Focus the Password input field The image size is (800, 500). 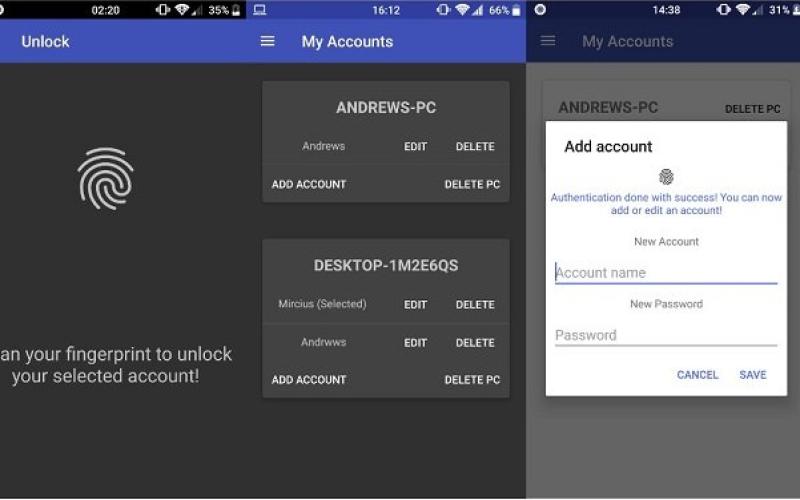coord(666,335)
